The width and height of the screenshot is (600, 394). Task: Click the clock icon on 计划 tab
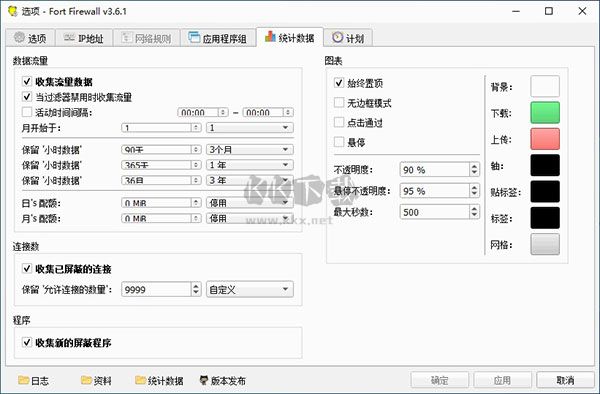point(338,37)
